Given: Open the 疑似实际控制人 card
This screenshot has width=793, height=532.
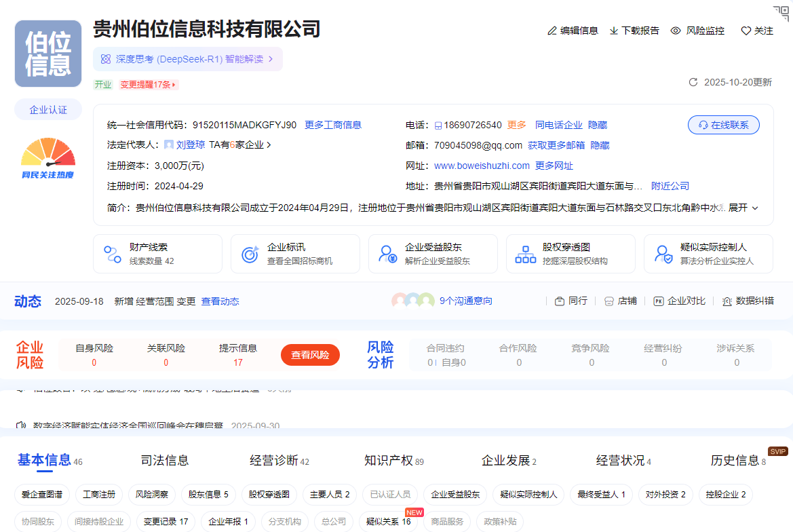Looking at the screenshot, I should [708, 254].
